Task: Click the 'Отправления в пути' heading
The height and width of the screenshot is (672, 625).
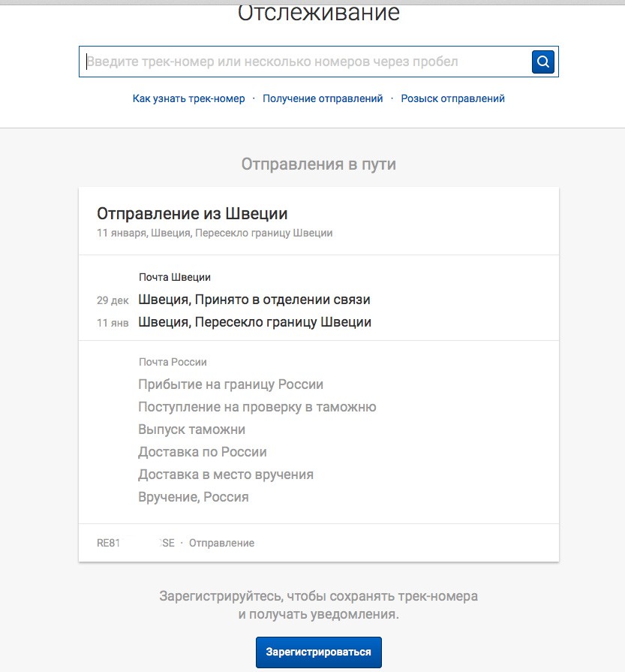Action: (x=318, y=164)
